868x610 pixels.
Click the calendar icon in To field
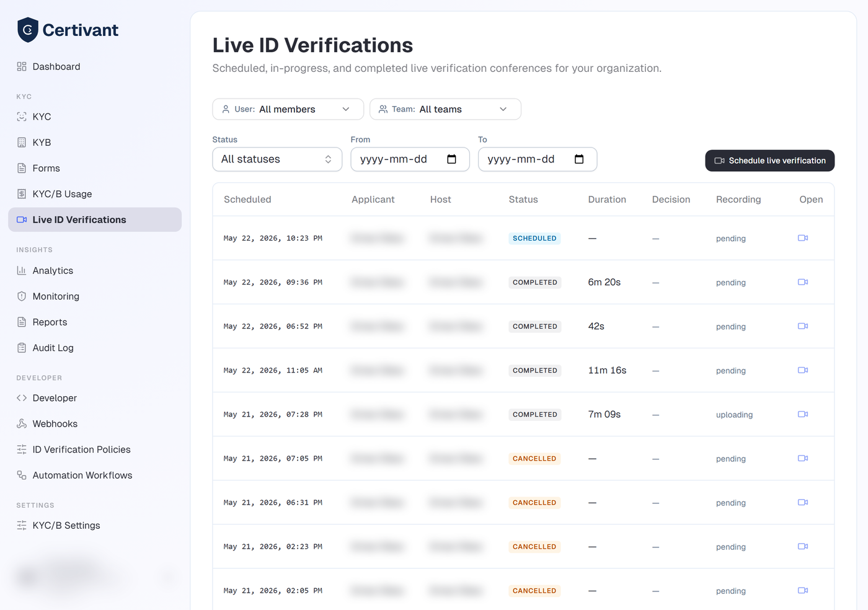[579, 159]
